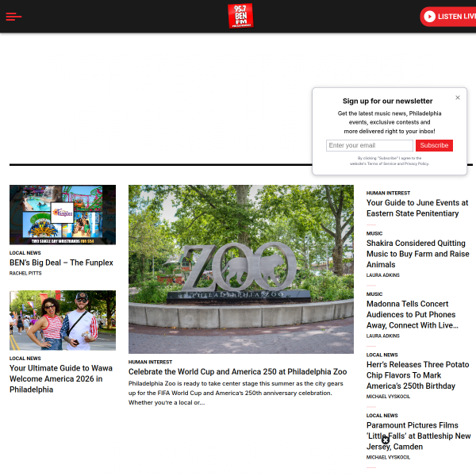Select MUSIC tag above Shakira article
The width and height of the screenshot is (476, 476).
[374, 233]
